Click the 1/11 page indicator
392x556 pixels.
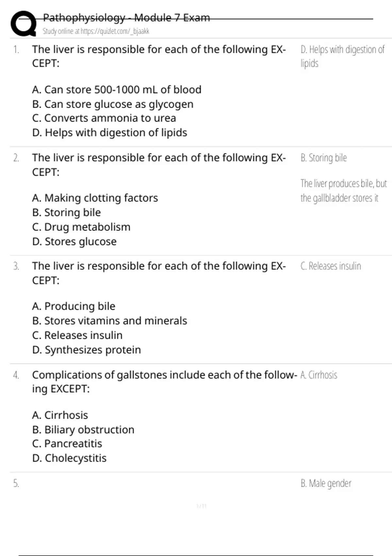202,506
